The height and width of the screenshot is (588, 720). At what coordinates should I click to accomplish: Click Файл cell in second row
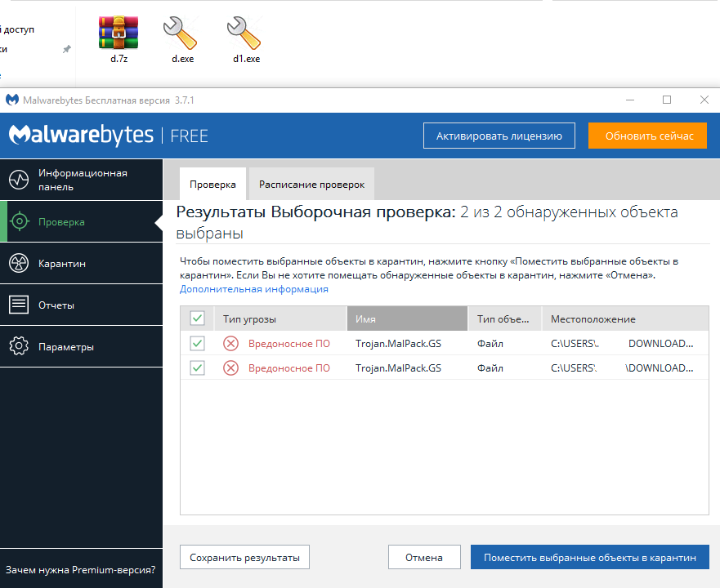[x=490, y=367]
